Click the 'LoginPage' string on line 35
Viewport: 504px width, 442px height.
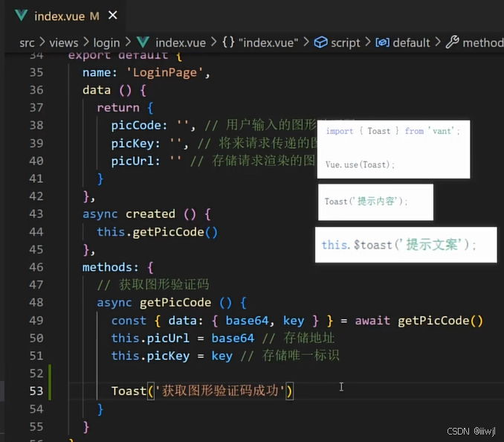tap(164, 73)
